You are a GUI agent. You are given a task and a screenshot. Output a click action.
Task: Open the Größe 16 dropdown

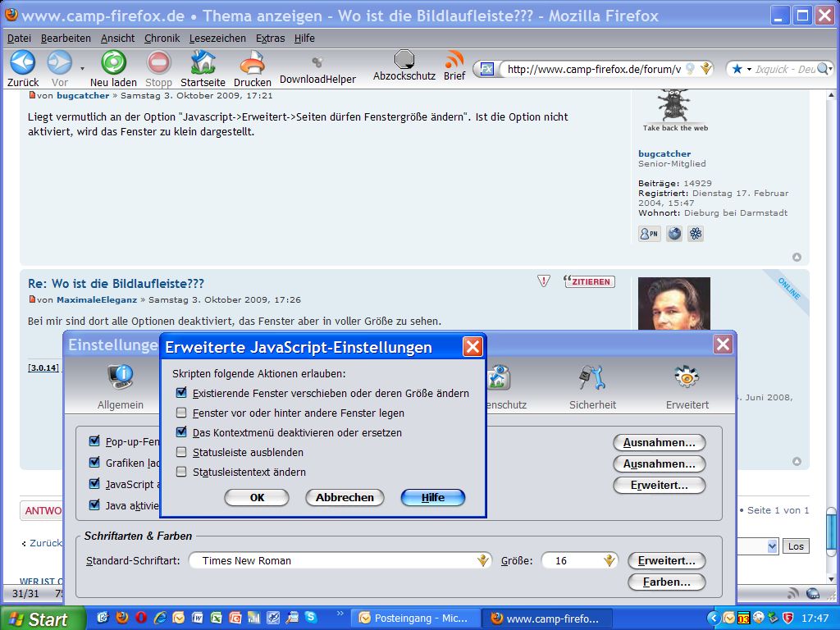click(580, 560)
